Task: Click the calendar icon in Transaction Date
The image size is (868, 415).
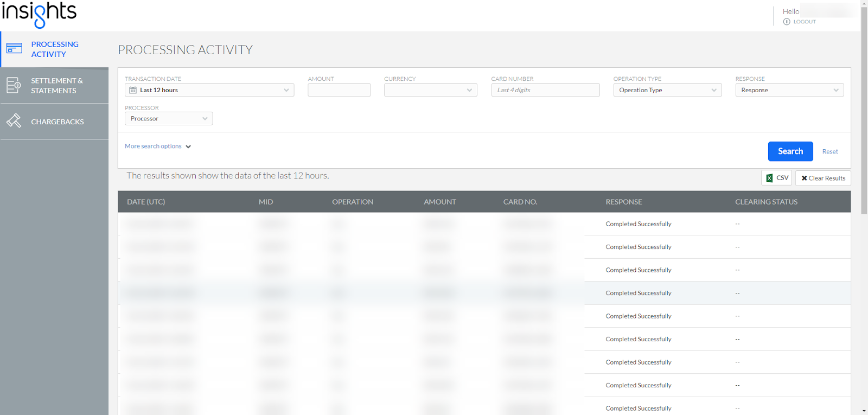Action: click(133, 90)
